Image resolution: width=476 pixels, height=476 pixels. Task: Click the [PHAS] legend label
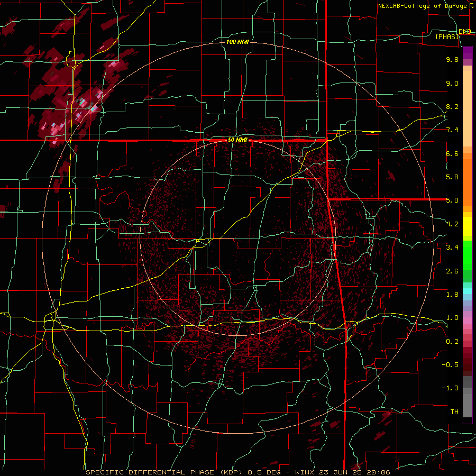447,36
